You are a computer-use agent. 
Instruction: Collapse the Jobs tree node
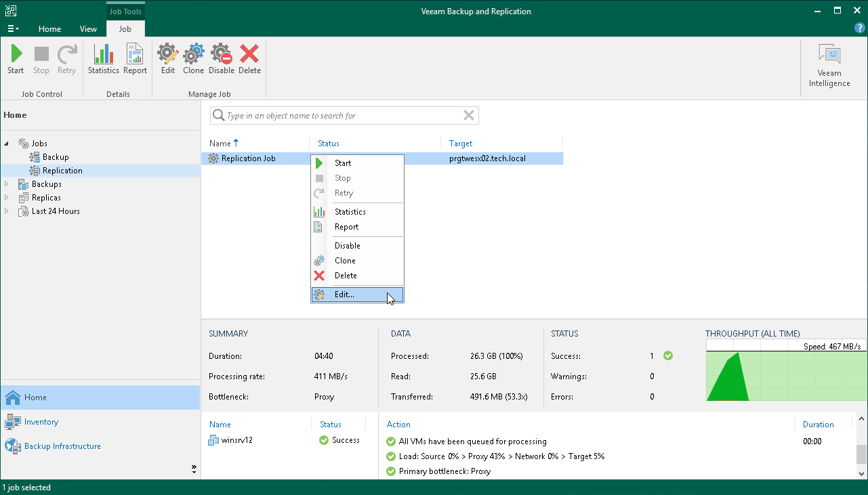[x=7, y=144]
